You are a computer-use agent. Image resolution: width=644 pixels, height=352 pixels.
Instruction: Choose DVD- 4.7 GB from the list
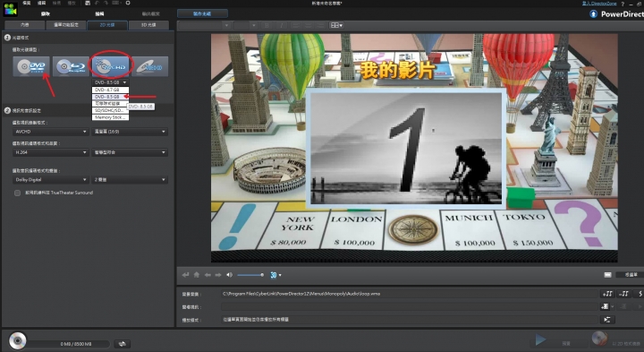coord(110,90)
